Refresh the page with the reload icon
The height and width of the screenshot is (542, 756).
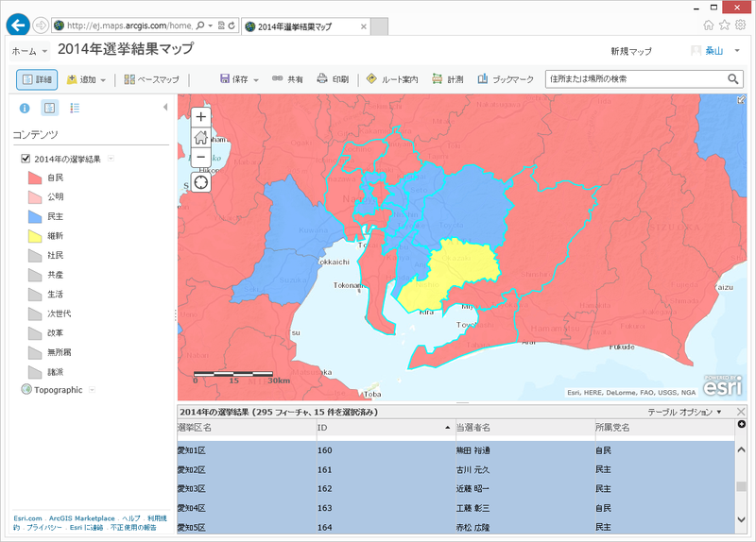pyautogui.click(x=232, y=25)
